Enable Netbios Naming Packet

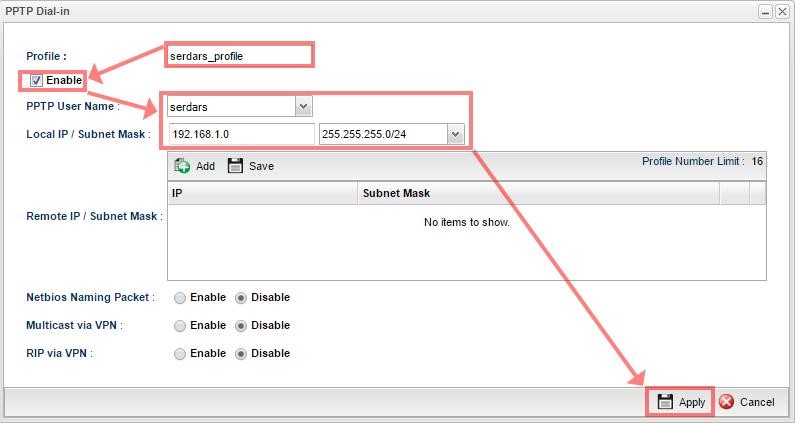pyautogui.click(x=180, y=298)
